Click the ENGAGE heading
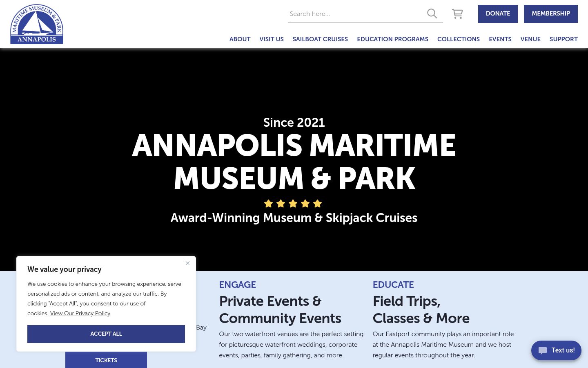Viewport: 588px width, 368px height. coord(238,285)
